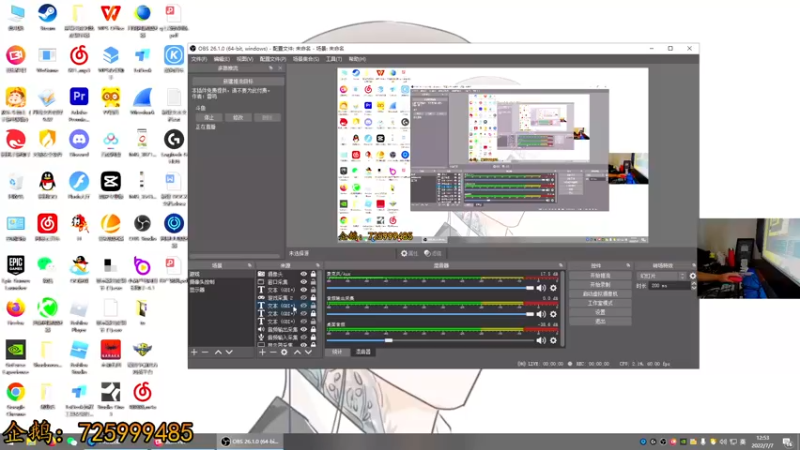This screenshot has width=800, height=450.
Task: Open Adobe Premiere Pro desktop icon
Action: coord(79,104)
